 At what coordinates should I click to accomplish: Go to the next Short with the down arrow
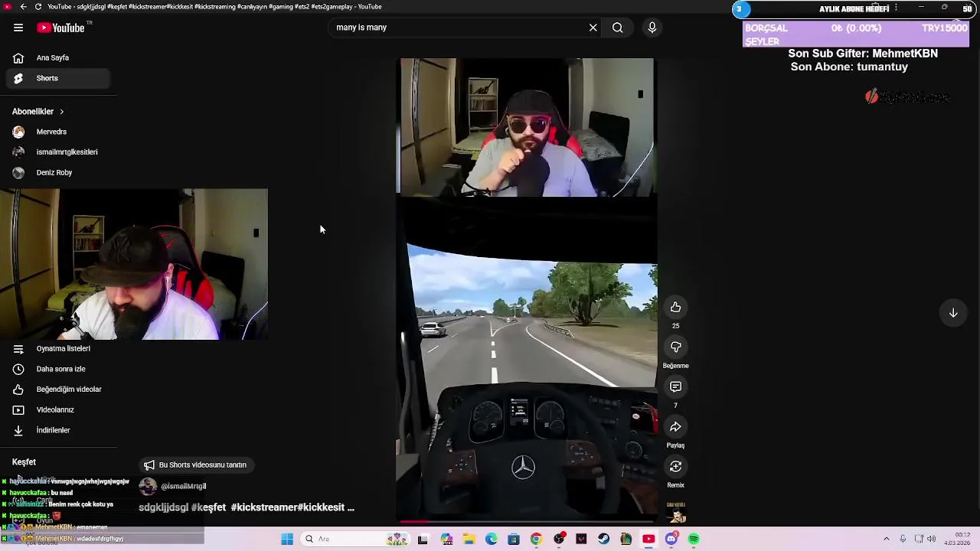[953, 313]
